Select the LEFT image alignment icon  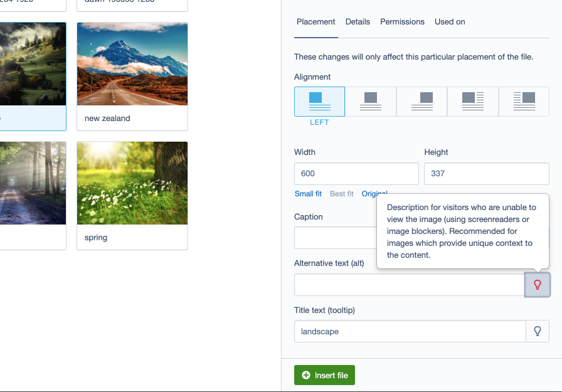319,100
